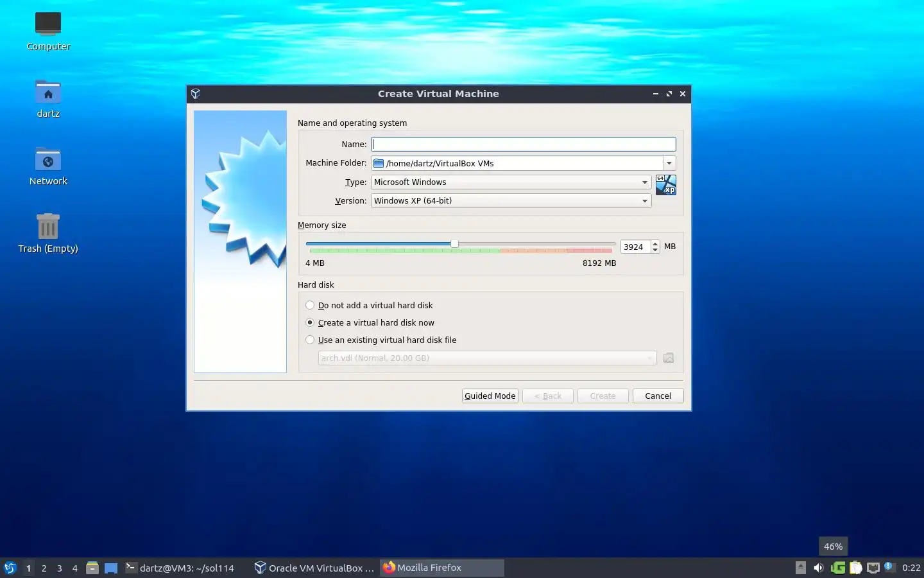Select 'Do not add a virtual hard disk'
Image resolution: width=924 pixels, height=578 pixels.
(370, 306)
